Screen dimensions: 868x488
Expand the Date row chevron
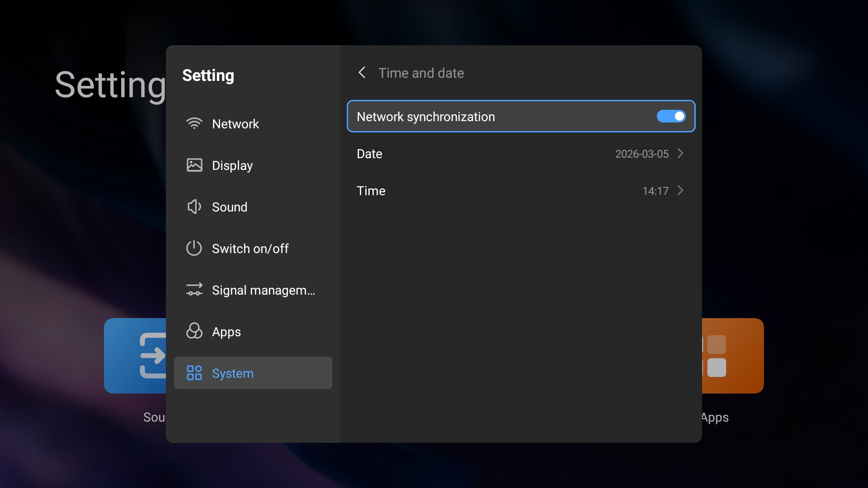[680, 154]
